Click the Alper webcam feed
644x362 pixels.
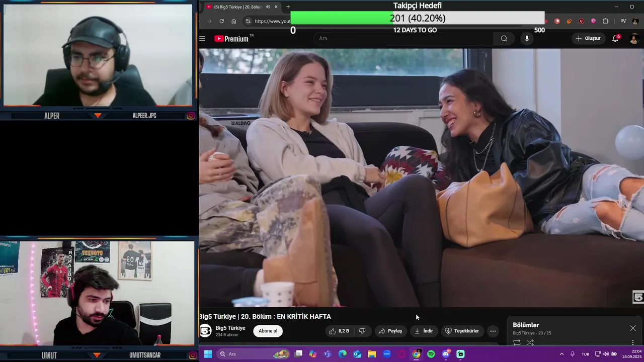[x=98, y=55]
